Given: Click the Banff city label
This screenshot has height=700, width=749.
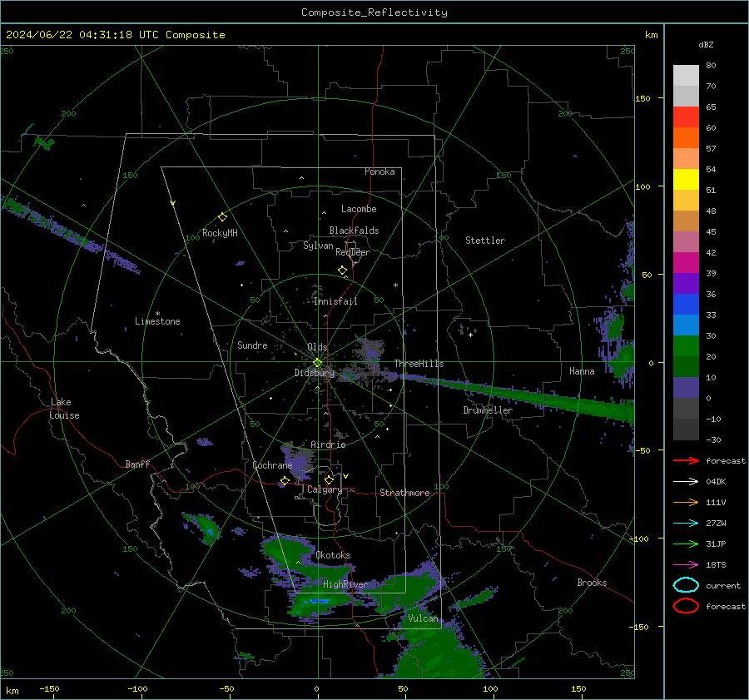Looking at the screenshot, I should pyautogui.click(x=137, y=464).
